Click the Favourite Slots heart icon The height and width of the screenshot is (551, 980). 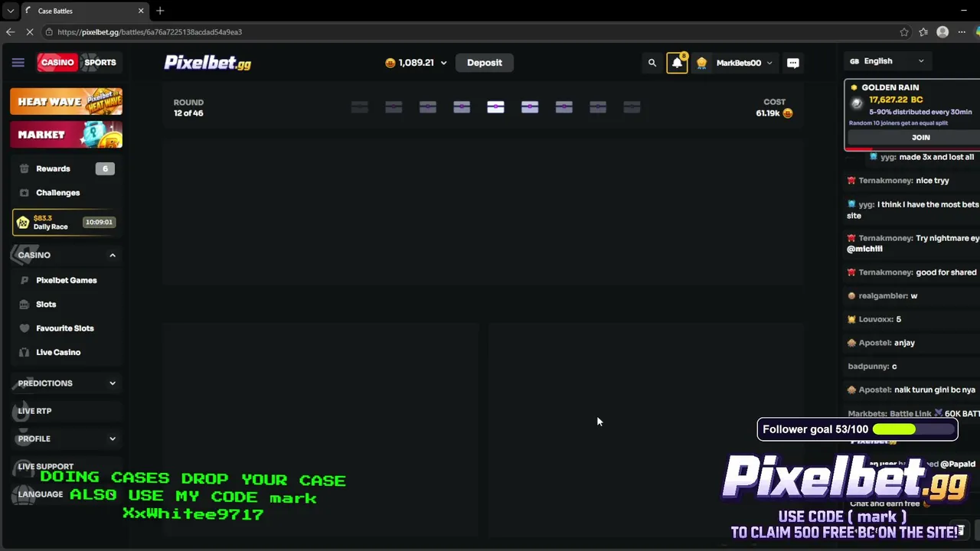24,328
